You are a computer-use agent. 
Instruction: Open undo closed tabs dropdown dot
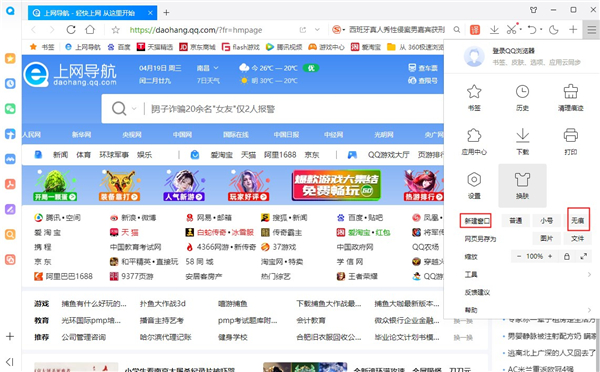[541, 29]
